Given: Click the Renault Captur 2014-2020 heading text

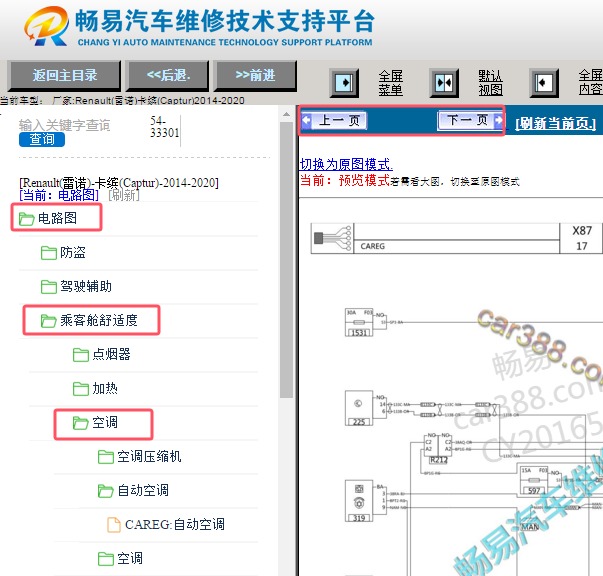Looking at the screenshot, I should (119, 182).
